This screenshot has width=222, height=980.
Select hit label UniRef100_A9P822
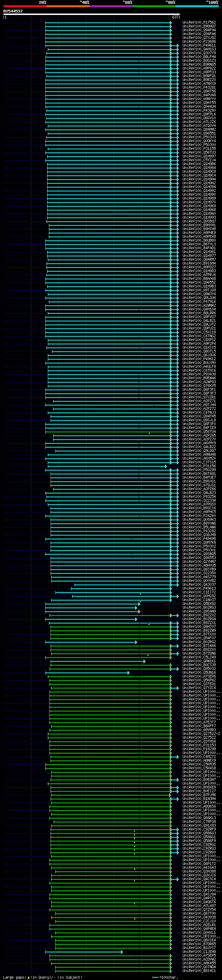199,68
